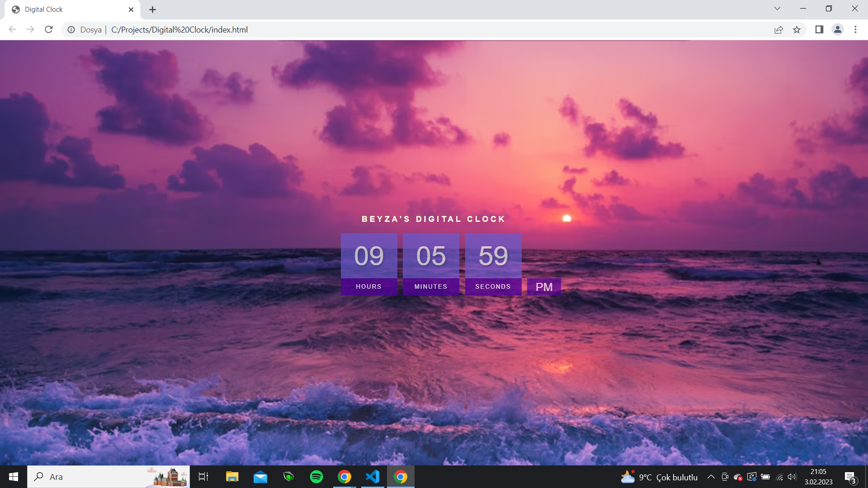
Task: Open Windows Task View
Action: coord(203,477)
